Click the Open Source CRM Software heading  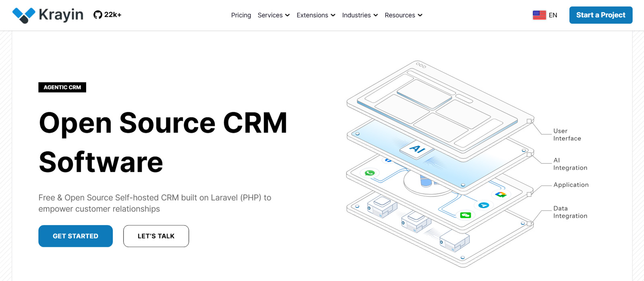163,142
